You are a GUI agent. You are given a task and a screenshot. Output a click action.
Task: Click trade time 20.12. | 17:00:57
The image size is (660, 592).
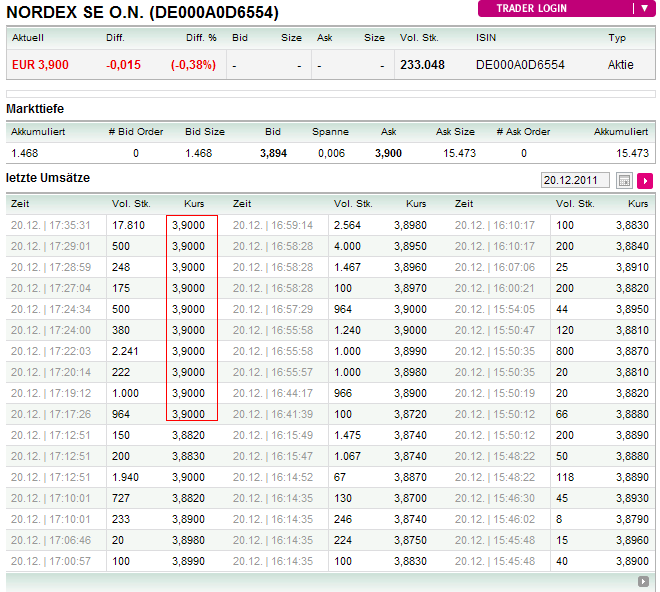pyautogui.click(x=51, y=561)
